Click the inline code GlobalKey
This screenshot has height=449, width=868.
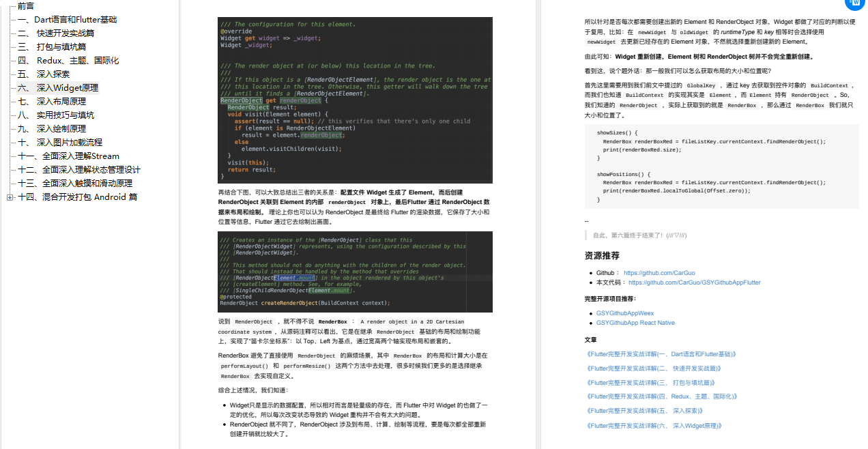(700, 85)
